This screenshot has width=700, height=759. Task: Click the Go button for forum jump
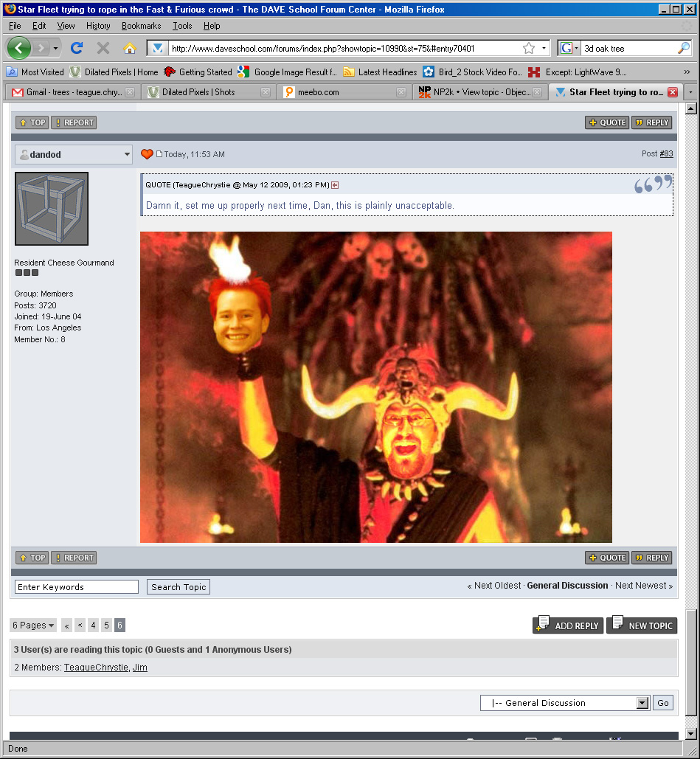pyautogui.click(x=663, y=703)
